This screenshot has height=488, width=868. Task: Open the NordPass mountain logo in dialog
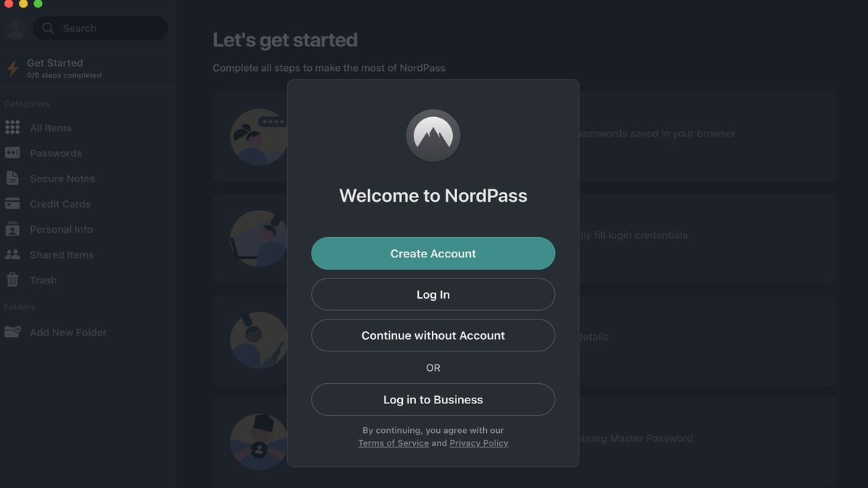point(433,135)
